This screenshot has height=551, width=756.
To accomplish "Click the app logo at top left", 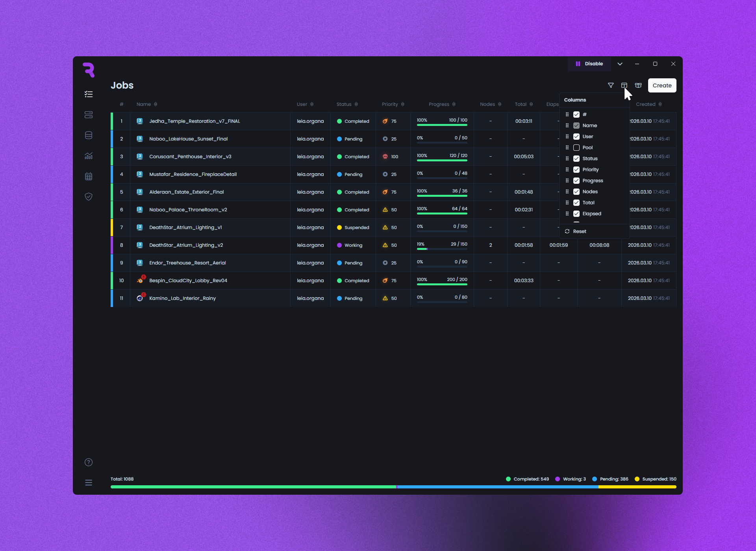I will click(89, 70).
